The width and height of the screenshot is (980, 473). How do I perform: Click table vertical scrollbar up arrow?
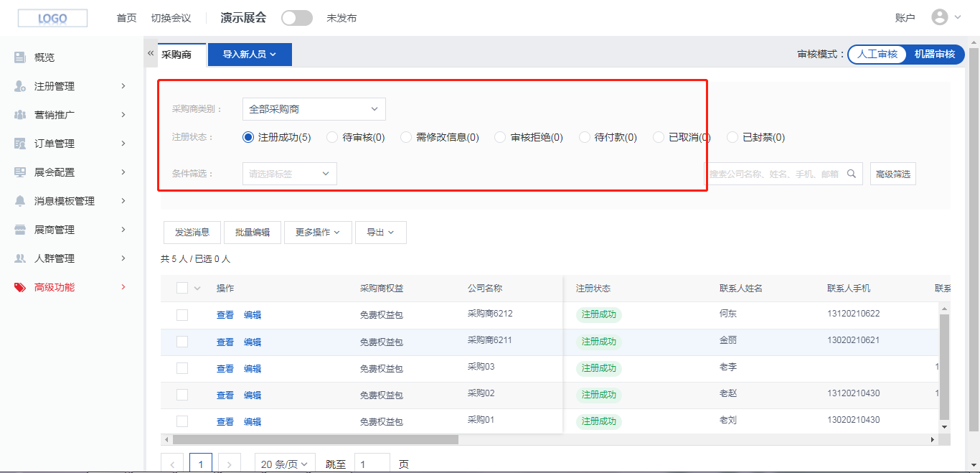coord(944,309)
